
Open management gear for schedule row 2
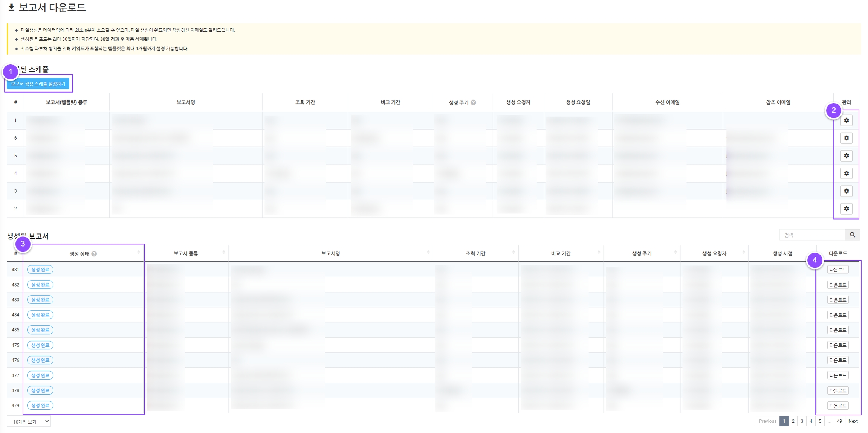click(846, 209)
